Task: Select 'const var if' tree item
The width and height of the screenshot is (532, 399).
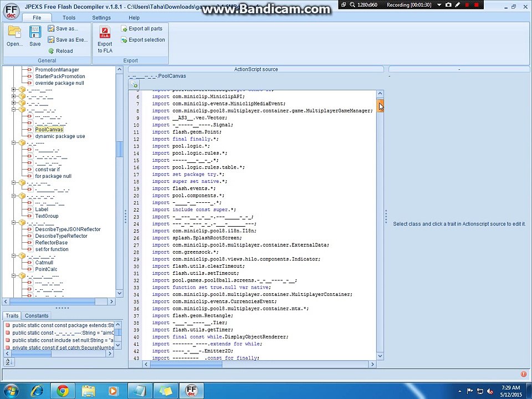Action: 48,170
